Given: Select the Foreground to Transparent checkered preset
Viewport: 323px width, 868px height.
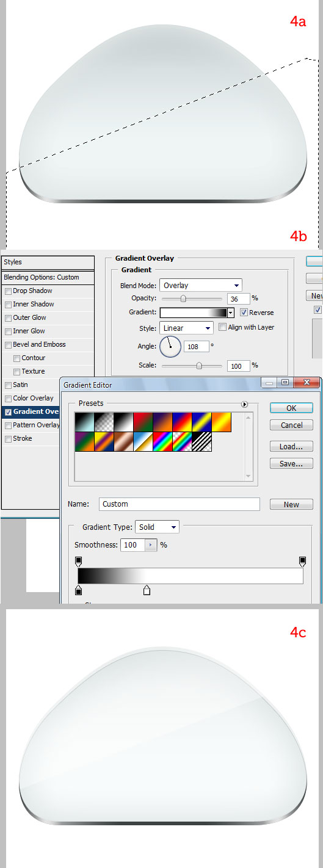Looking at the screenshot, I should [x=104, y=422].
